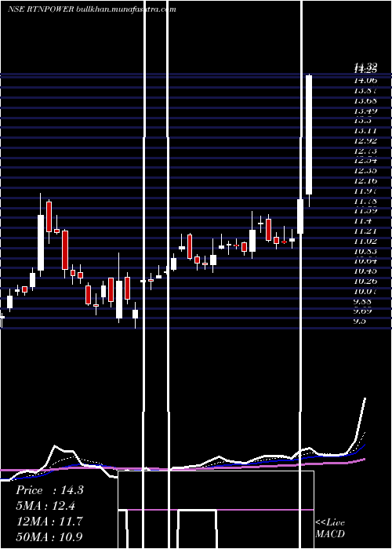Image resolution: width=392 pixels, height=549 pixels.
Task: Click the NSE RTNPOWER chart title text
Action: tap(92, 9)
